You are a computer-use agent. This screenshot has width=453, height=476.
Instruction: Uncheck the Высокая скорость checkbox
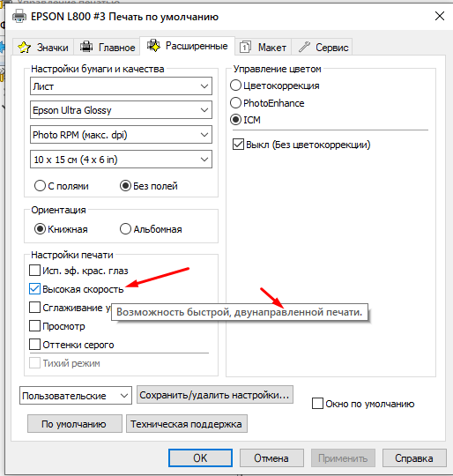coord(34,289)
